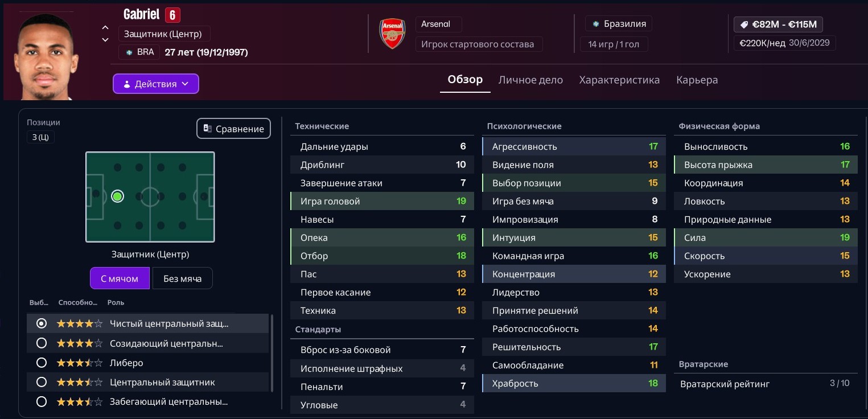Click the Brazil national team badge icon
Image resolution: width=868 pixels, height=419 pixels.
click(x=596, y=24)
